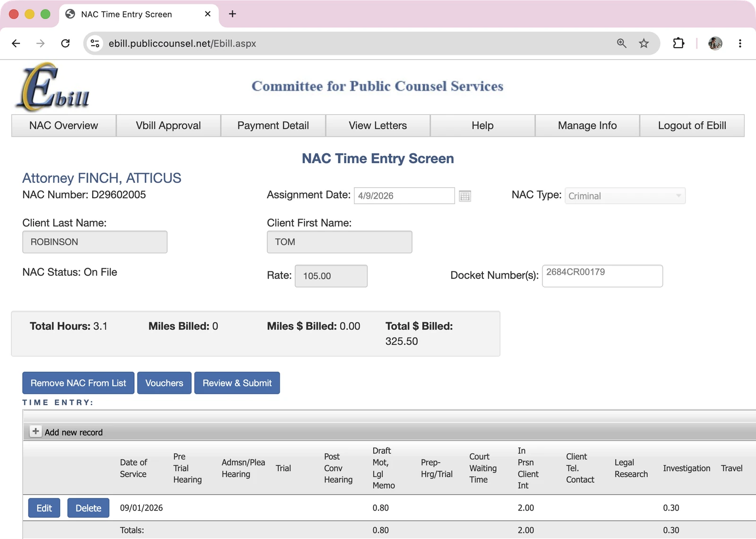
Task: Click Remove NAC From List button
Action: tap(78, 383)
